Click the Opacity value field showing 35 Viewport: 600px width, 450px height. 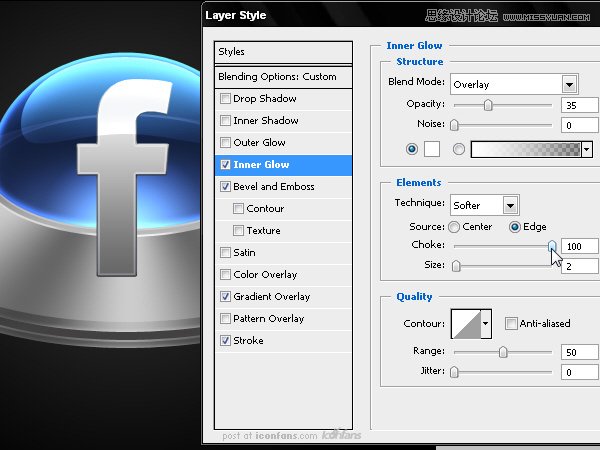580,105
